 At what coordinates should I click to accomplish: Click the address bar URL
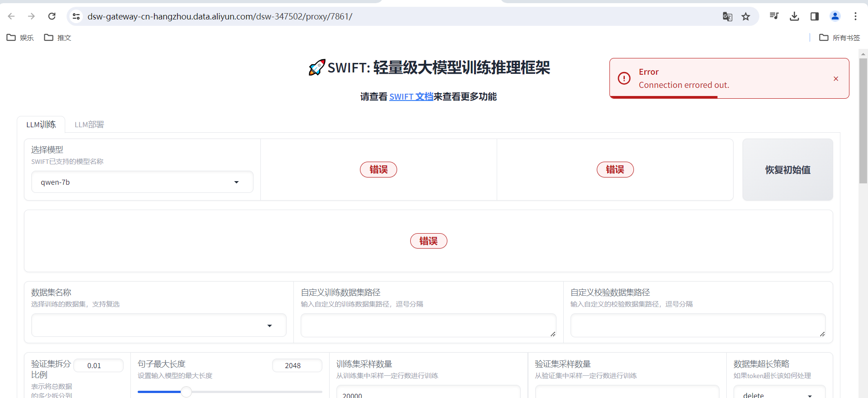220,16
